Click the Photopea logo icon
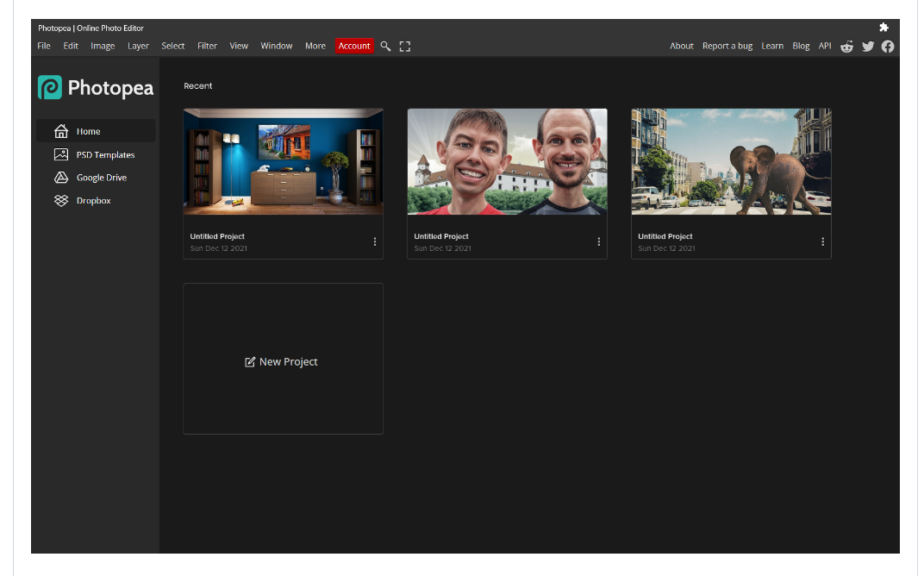924x576 pixels. click(52, 86)
